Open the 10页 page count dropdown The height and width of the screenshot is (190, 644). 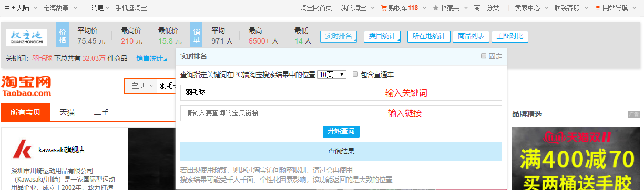[332, 75]
